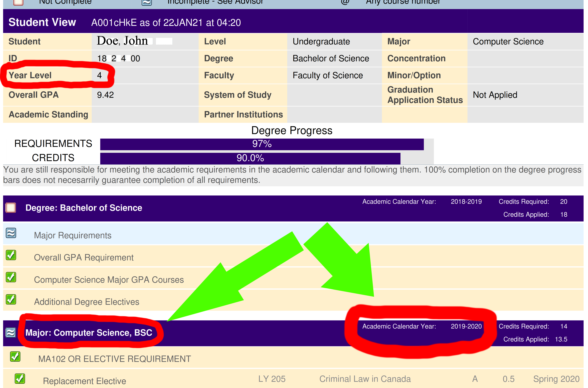
Task: Click the green check next to Additional Degree Electives
Action: click(x=11, y=299)
